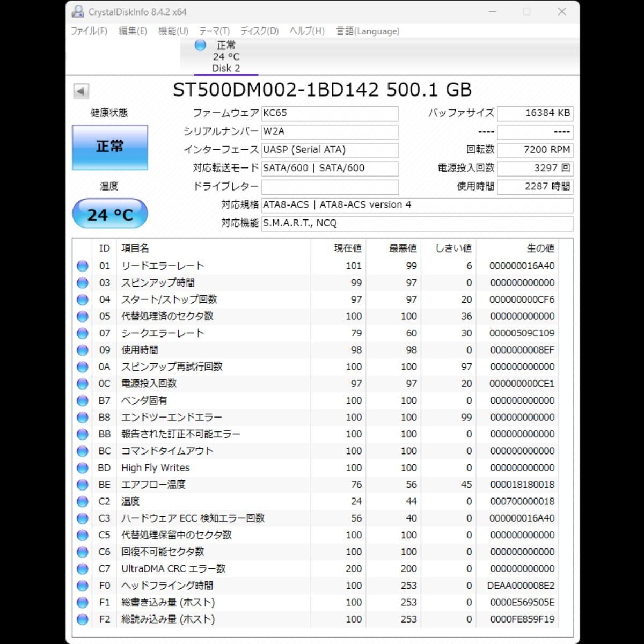The height and width of the screenshot is (644, 644).
Task: Click status orb for ID 07 シークエラーレート
Action: pos(82,333)
